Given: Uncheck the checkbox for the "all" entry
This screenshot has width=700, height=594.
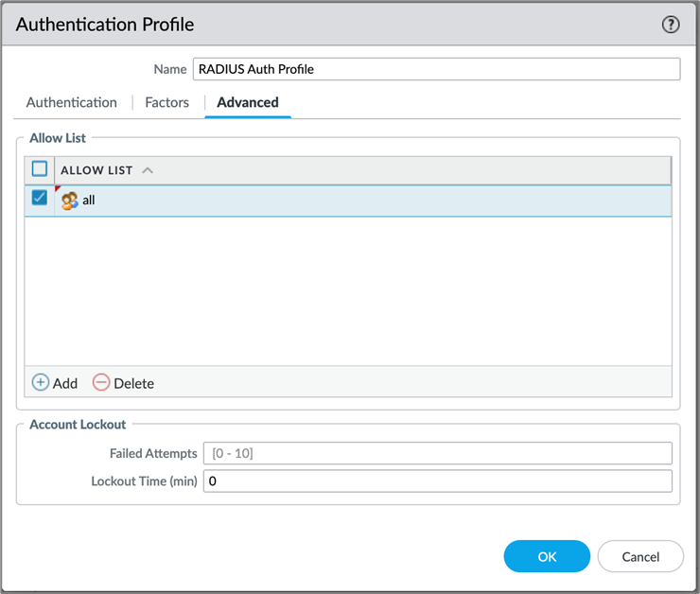Looking at the screenshot, I should click(x=40, y=199).
